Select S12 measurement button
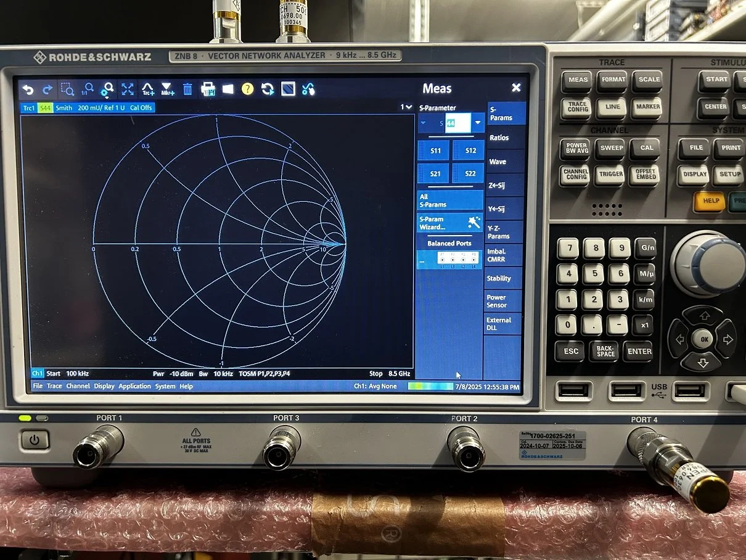Screen dimensions: 746x560 [x=470, y=150]
